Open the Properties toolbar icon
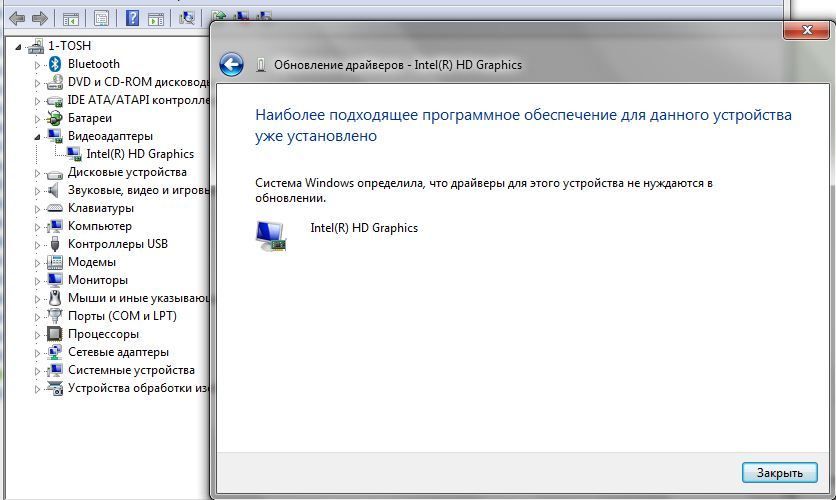 click(101, 19)
